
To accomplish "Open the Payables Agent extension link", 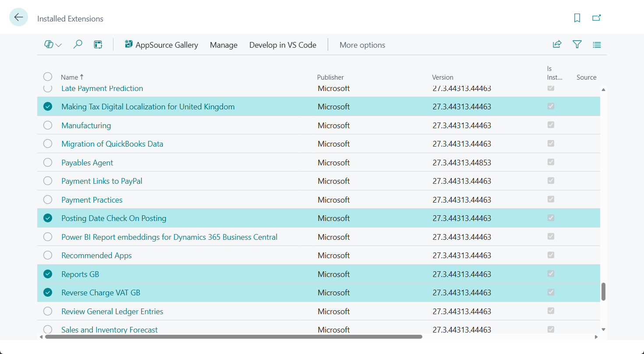I will pyautogui.click(x=87, y=162).
